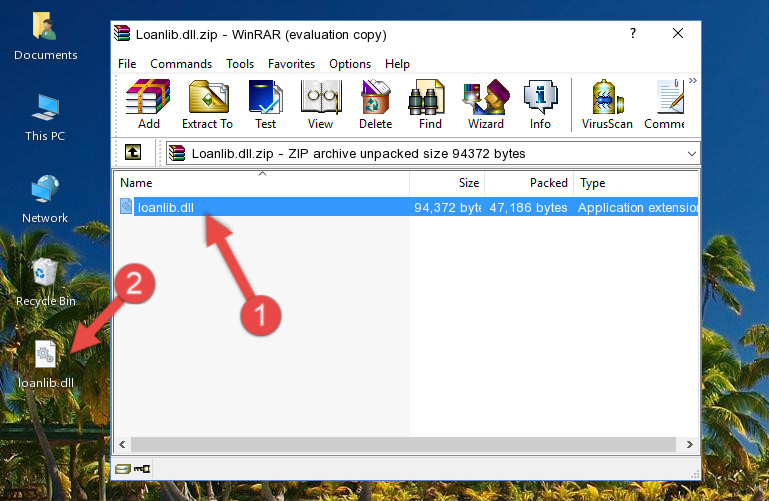Screen dimensions: 769x501
Task: Select the loanlib.dll file on desktop
Action: (x=46, y=365)
